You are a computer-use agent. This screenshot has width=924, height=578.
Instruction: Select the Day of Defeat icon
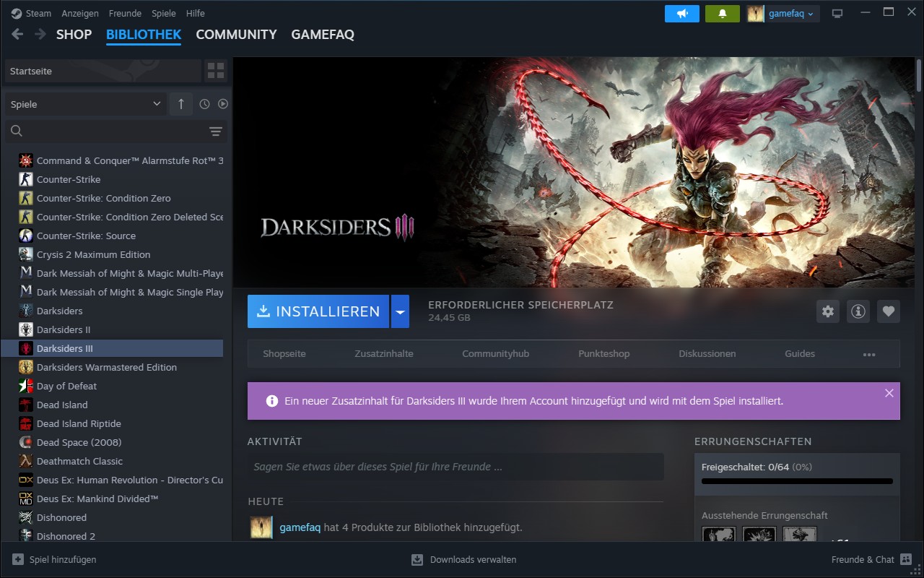pos(26,386)
